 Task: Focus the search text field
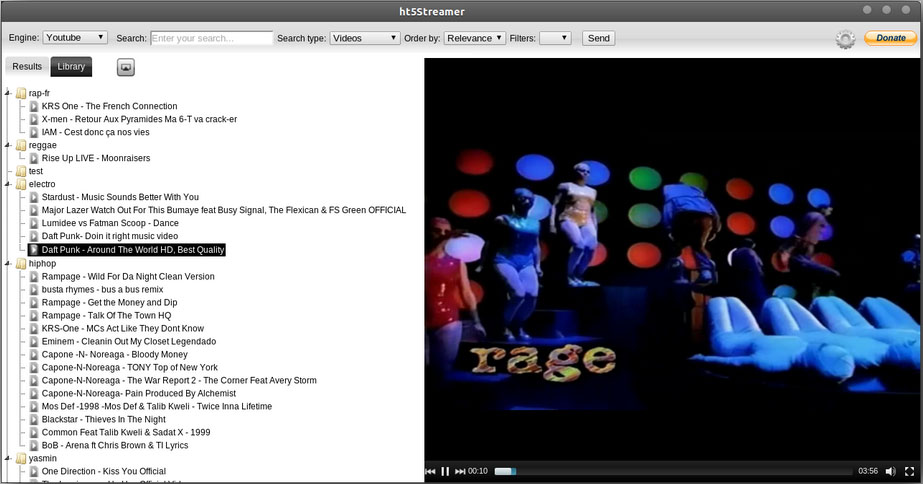coord(211,38)
